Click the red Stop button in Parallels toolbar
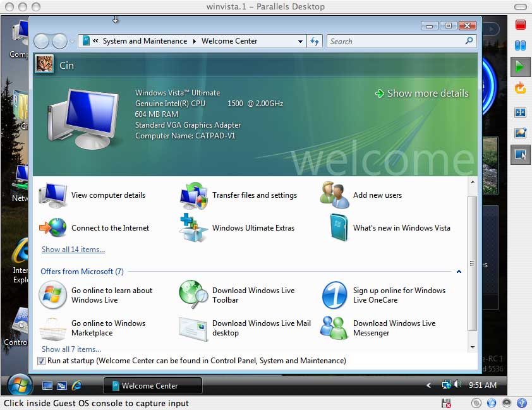 tap(520, 25)
